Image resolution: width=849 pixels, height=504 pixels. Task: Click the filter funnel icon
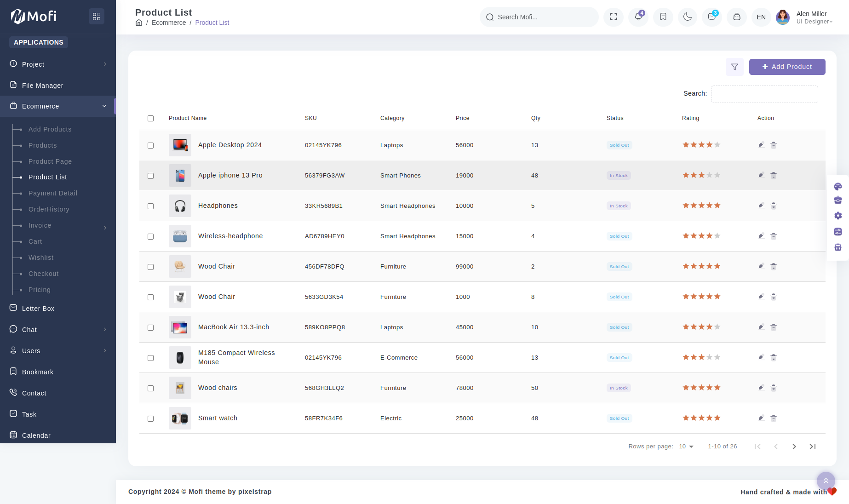[734, 67]
